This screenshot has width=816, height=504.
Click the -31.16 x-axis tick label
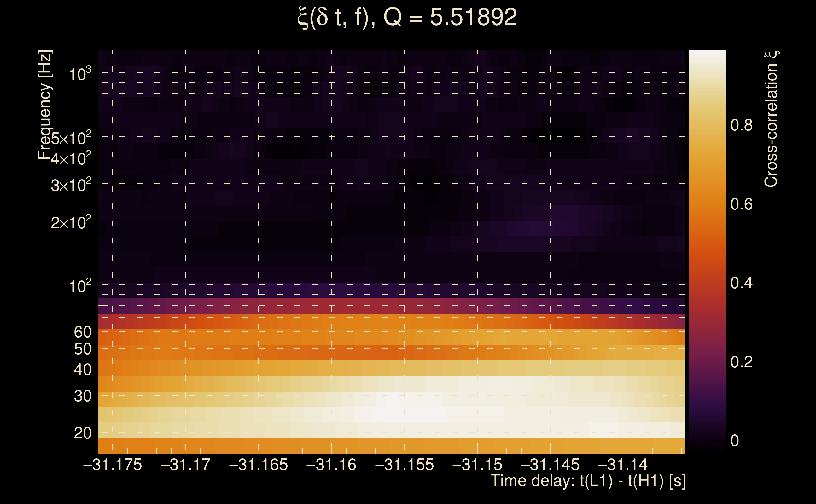tap(331, 465)
